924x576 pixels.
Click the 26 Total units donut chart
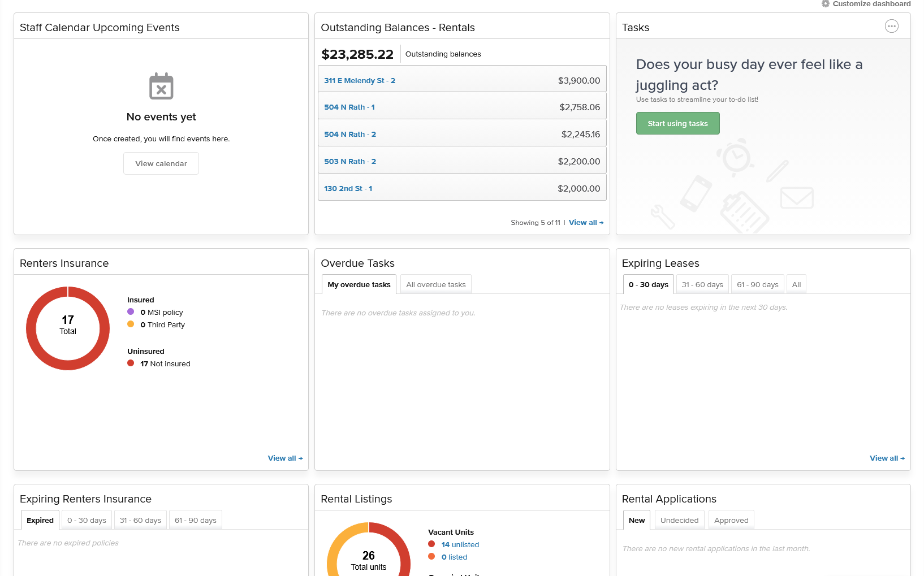[369, 549]
